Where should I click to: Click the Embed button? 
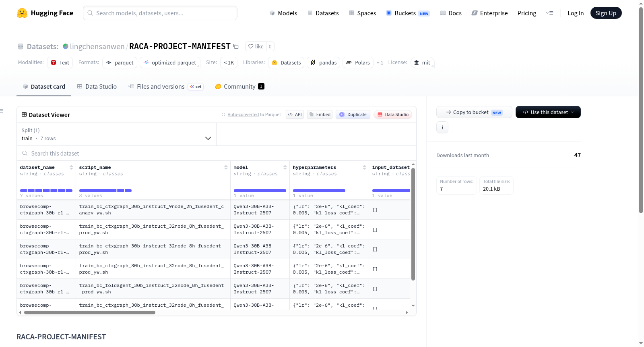pyautogui.click(x=320, y=114)
